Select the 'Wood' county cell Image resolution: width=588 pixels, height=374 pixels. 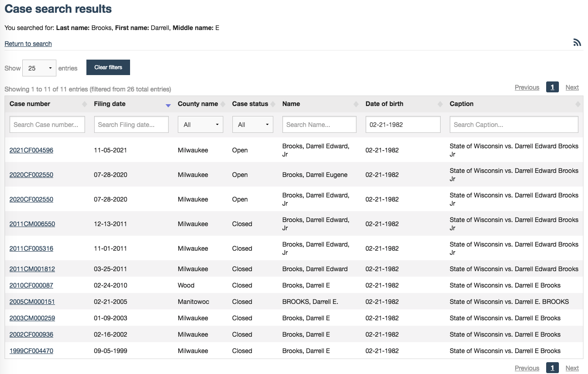(186, 285)
